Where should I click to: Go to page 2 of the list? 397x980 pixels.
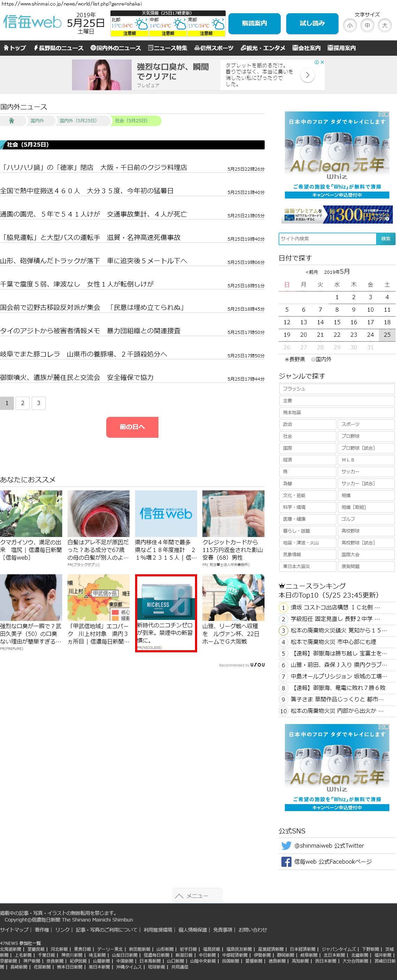23,403
